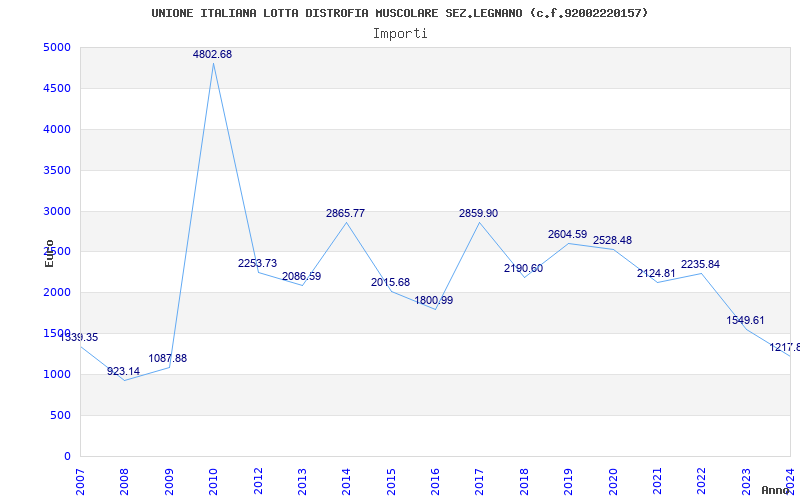The height and width of the screenshot is (500, 800).
Task: Select the 2124.81 data label
Action: coord(656,273)
